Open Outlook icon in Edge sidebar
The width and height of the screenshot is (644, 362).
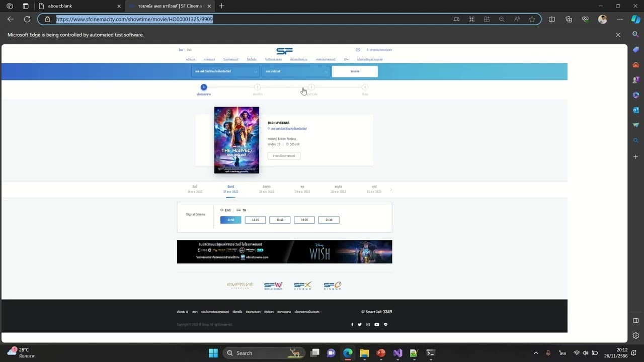pyautogui.click(x=635, y=110)
